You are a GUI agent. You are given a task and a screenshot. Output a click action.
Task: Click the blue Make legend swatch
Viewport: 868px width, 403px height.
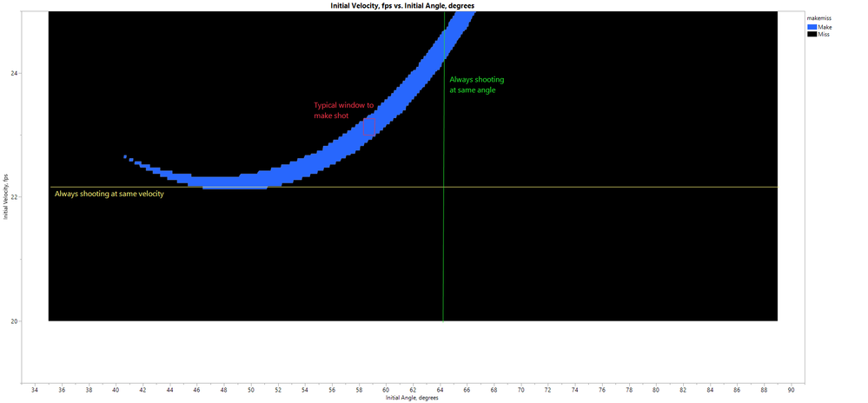[x=811, y=27]
